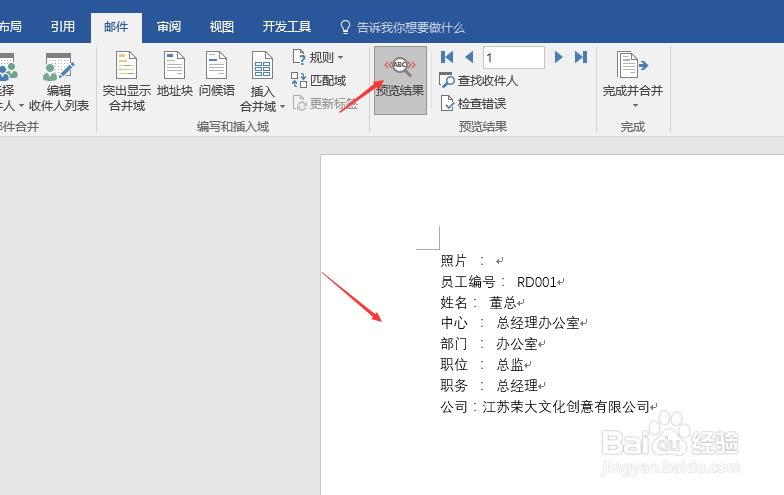
Task: Click Match Fields
Action: (319, 80)
